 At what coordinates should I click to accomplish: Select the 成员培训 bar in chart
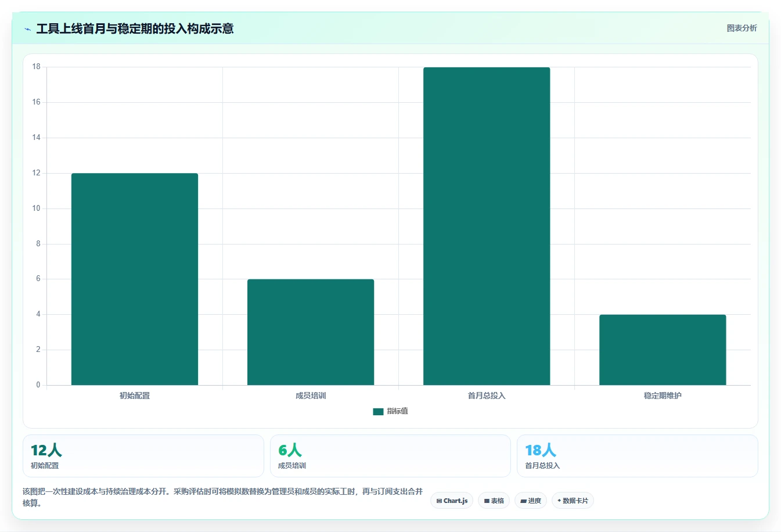tap(311, 332)
